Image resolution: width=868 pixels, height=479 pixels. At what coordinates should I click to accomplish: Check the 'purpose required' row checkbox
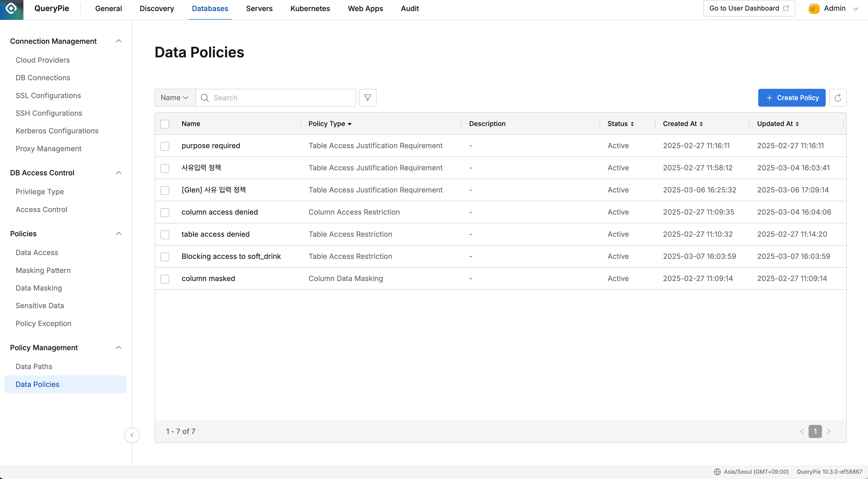165,146
